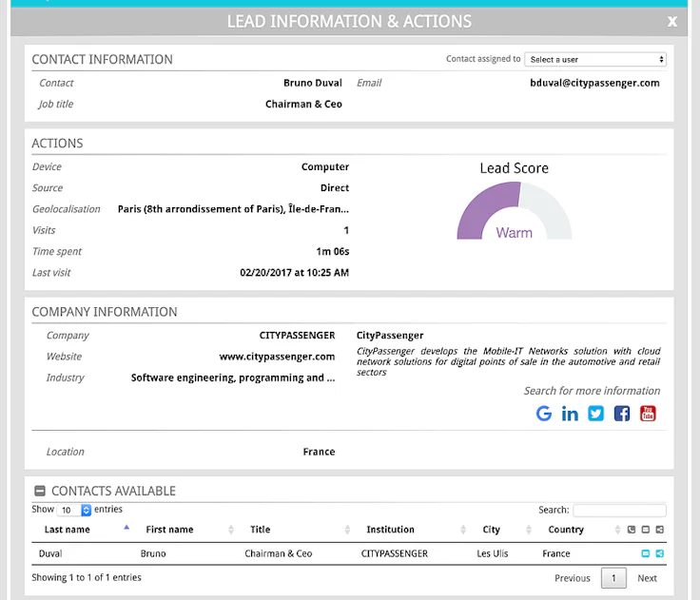Open the Twitter search icon
The image size is (700, 600).
click(x=595, y=414)
